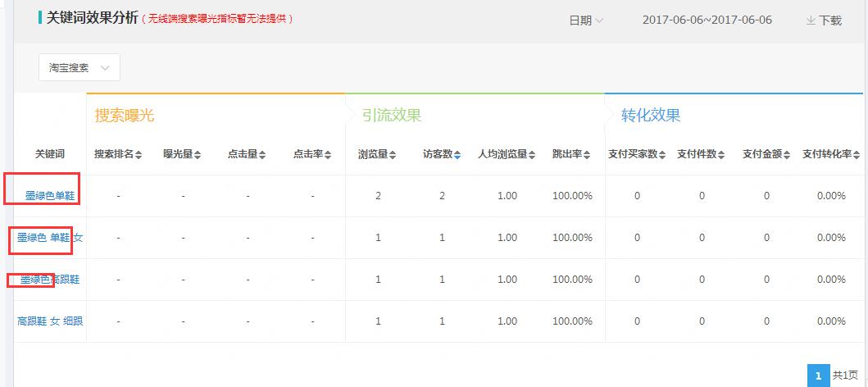This screenshot has width=868, height=387.
Task: Expand the 日期 date dropdown
Action: click(x=586, y=20)
